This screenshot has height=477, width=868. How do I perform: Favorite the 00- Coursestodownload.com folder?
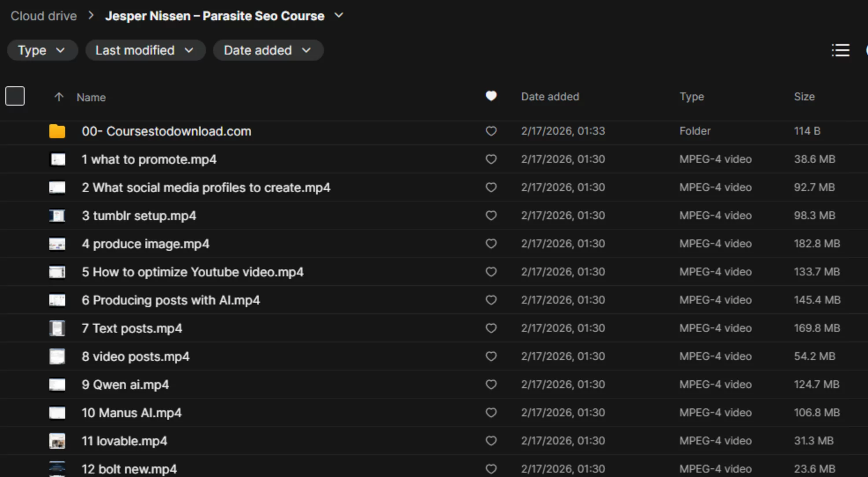491,131
